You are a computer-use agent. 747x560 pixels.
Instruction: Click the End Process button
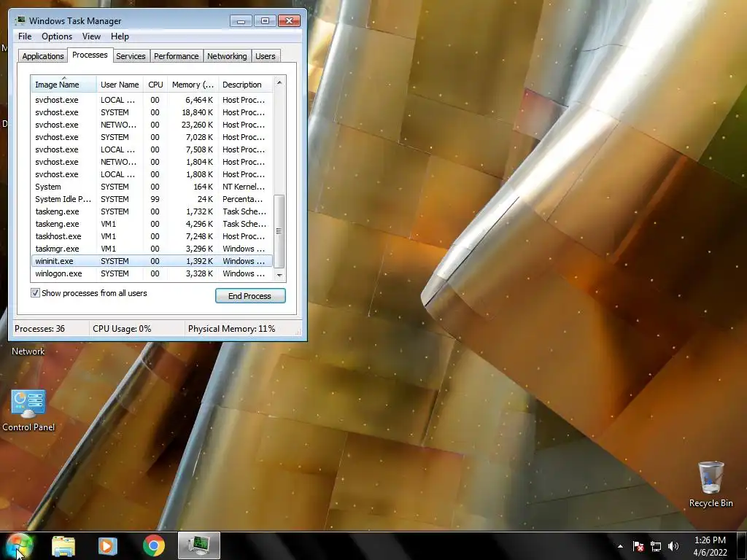point(250,296)
